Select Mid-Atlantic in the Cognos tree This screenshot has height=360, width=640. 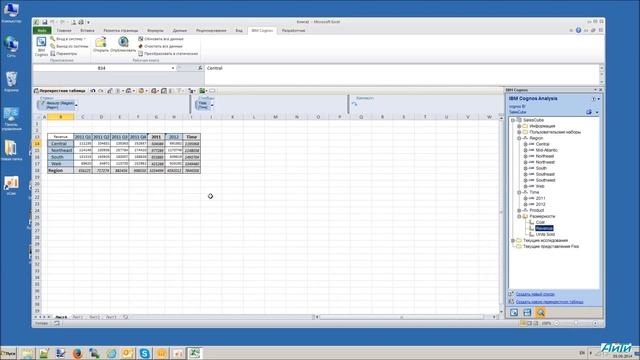pos(547,150)
